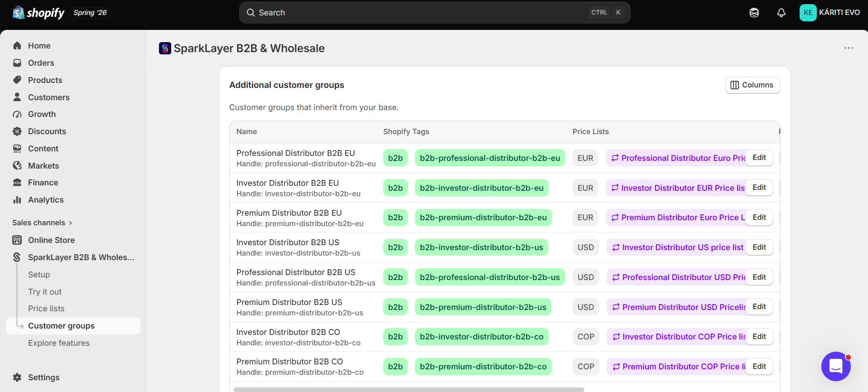Click the SparkLayer sidebar app icon
The width and height of the screenshot is (868, 392).
coord(17,257)
